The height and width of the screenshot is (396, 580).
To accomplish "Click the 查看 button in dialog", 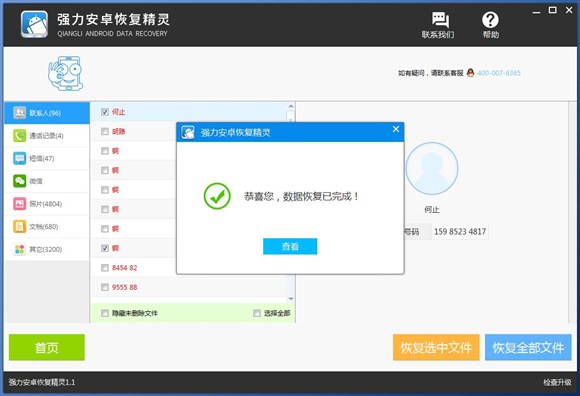I will coord(290,246).
